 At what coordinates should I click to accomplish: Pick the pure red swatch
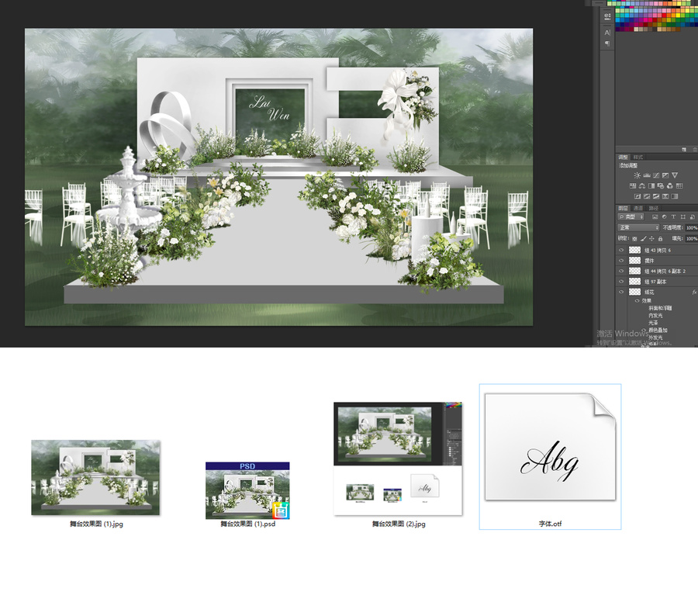coord(665,15)
